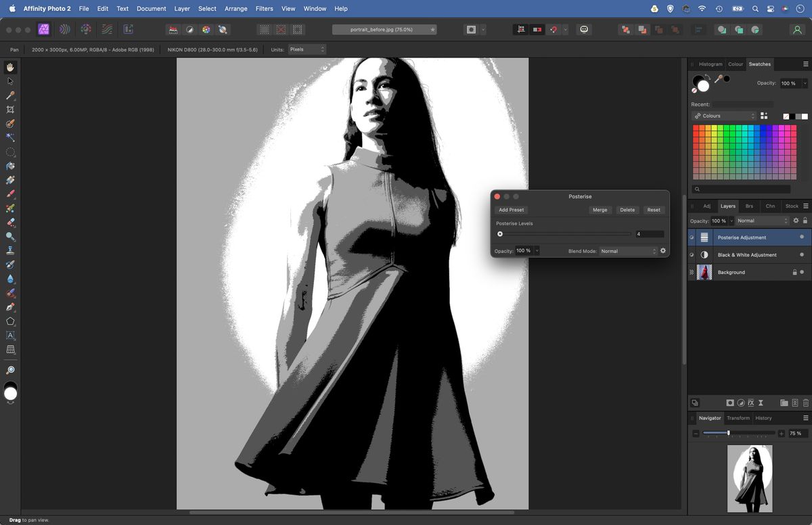Screen dimensions: 812x525
Task: Open the Layer Effects (FX) dialog
Action: coord(750,403)
